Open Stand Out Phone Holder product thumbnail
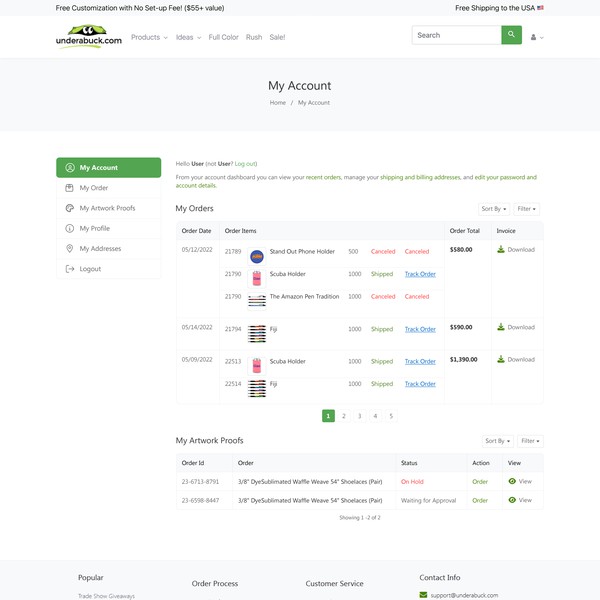Viewport: 600px width, 600px height. (257, 256)
